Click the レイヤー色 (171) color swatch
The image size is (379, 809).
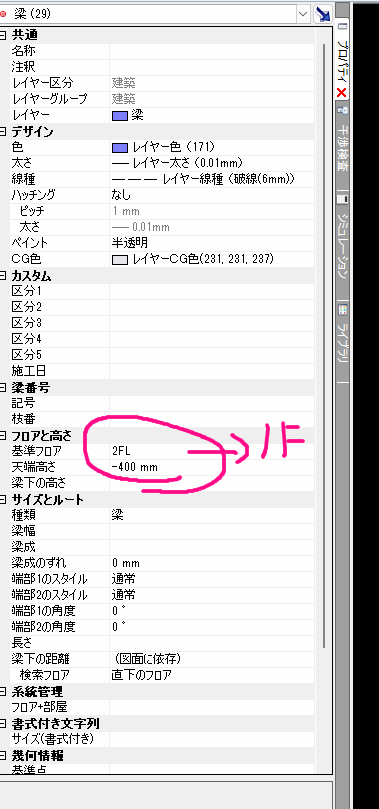coord(120,148)
